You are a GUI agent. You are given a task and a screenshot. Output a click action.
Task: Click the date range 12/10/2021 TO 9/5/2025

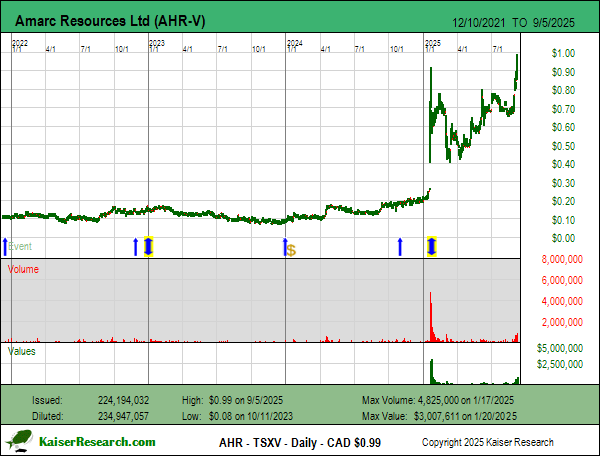tap(514, 23)
